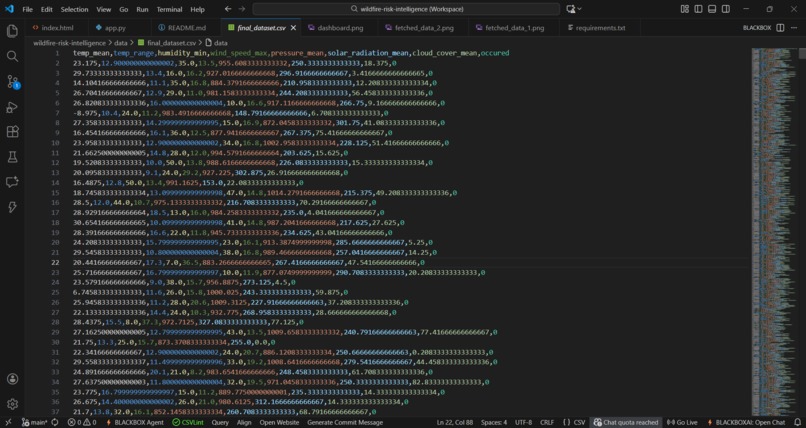This screenshot has height=428, width=806.
Task: Click the BLACKBOX editor toolbar button
Action: coord(757,28)
